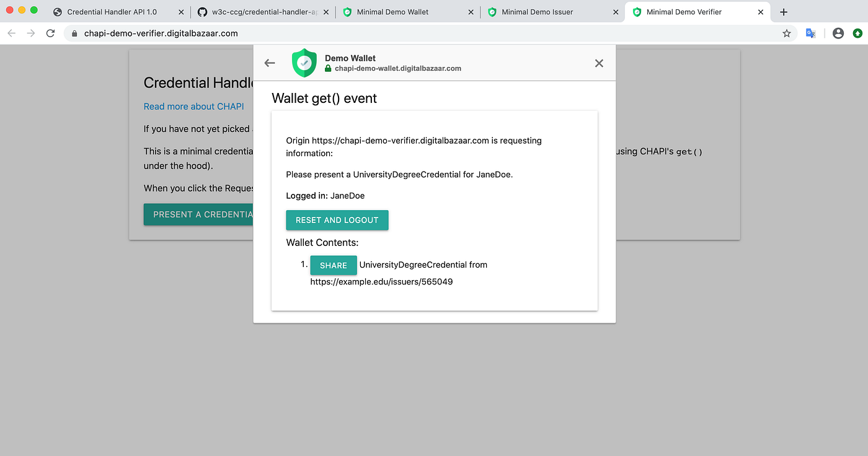
Task: Close the Minimal Demo Issuer tab
Action: click(x=616, y=12)
